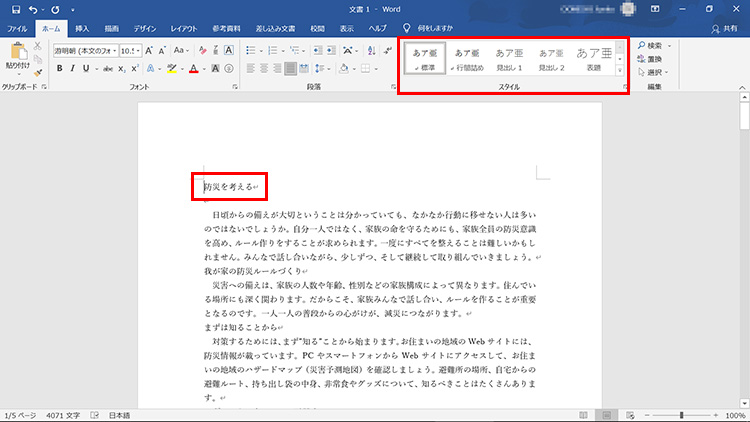Image resolution: width=750 pixels, height=422 pixels.
Task: Click the zoom slider in status bar
Action: click(682, 414)
